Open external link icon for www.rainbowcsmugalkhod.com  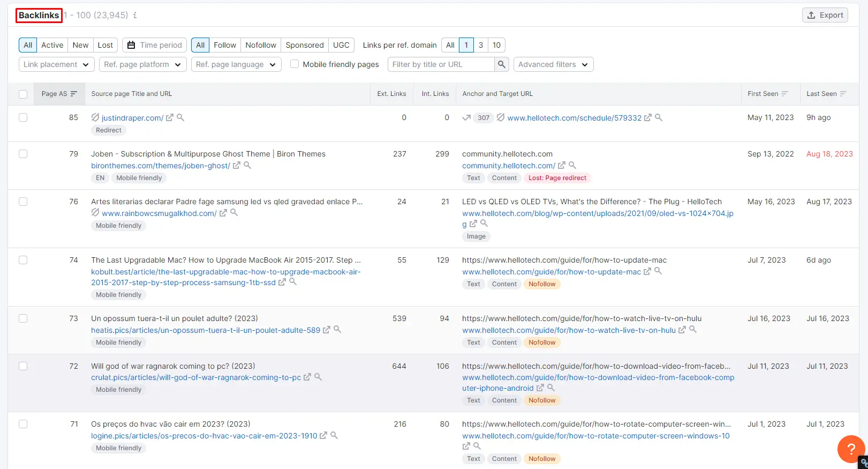[x=223, y=213]
